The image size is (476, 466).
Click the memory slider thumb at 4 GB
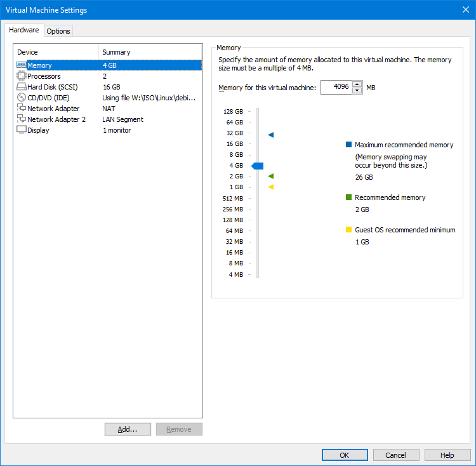point(258,166)
